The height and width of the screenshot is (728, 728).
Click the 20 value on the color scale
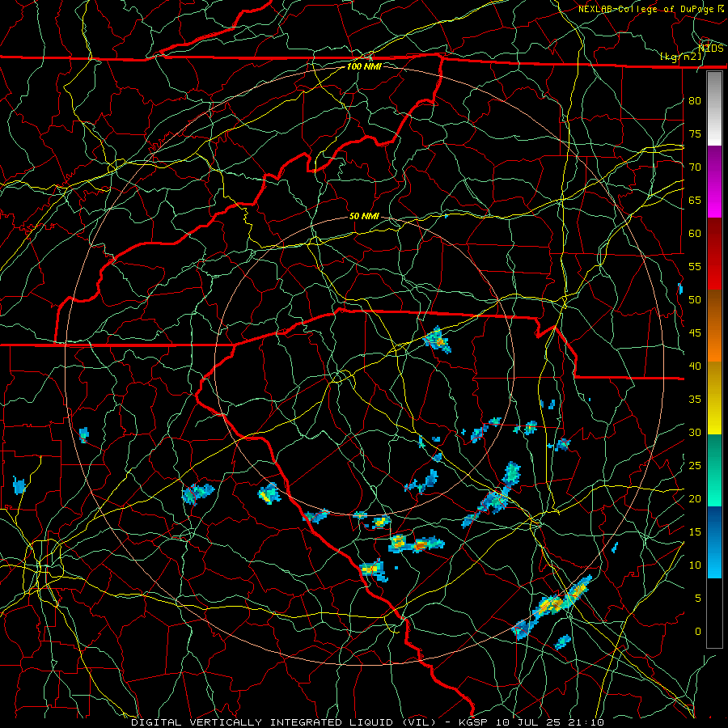coord(695,499)
